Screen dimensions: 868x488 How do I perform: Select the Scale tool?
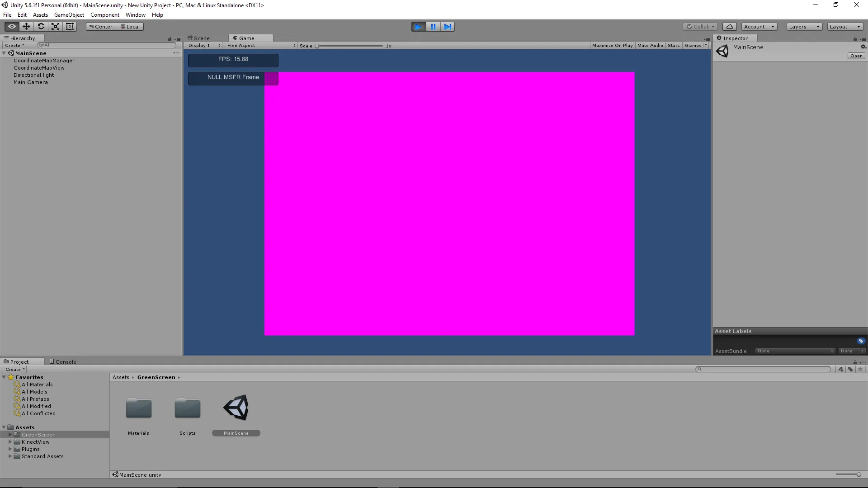click(x=55, y=27)
